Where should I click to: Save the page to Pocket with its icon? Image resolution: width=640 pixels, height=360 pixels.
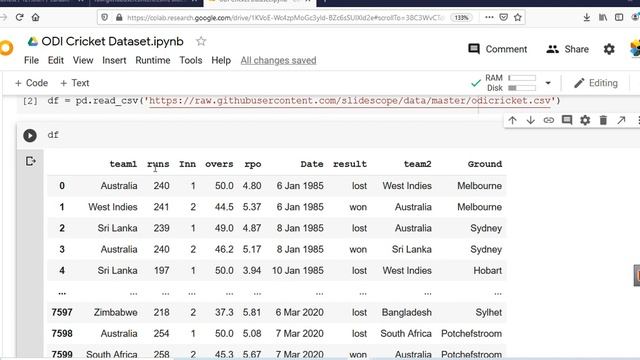coord(504,17)
